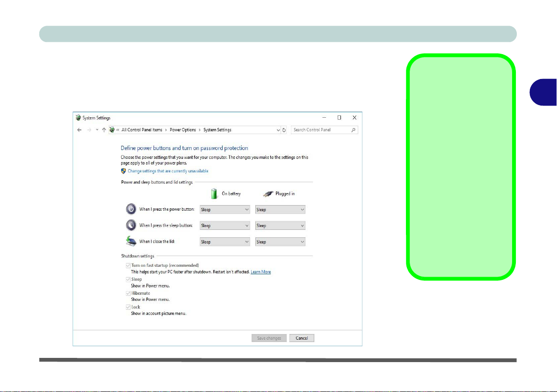Click 'Power and sleep buttons and lid settings' label
The height and width of the screenshot is (392, 557).
[157, 182]
